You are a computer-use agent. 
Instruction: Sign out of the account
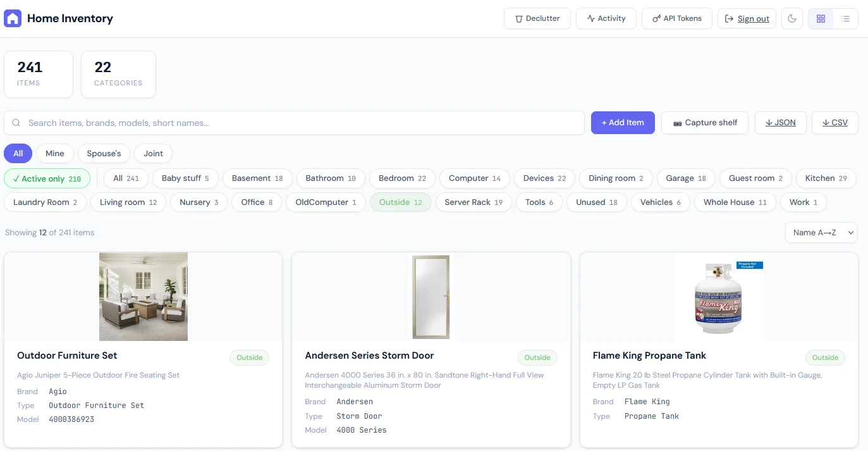coord(747,18)
